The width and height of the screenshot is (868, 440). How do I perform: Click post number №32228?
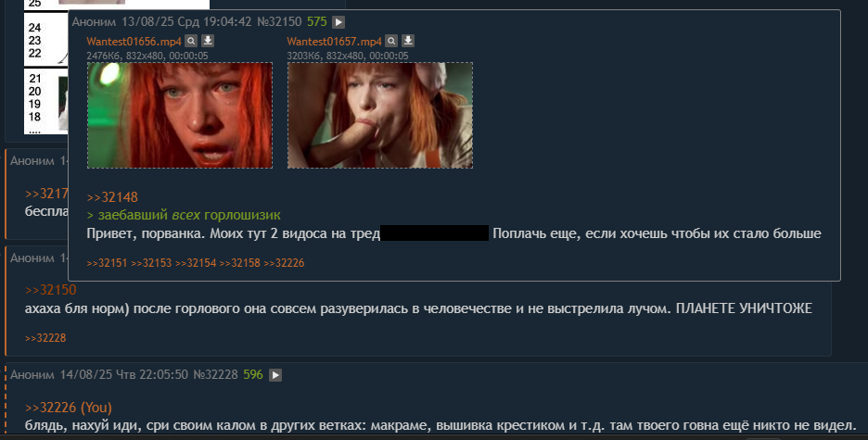coord(215,375)
